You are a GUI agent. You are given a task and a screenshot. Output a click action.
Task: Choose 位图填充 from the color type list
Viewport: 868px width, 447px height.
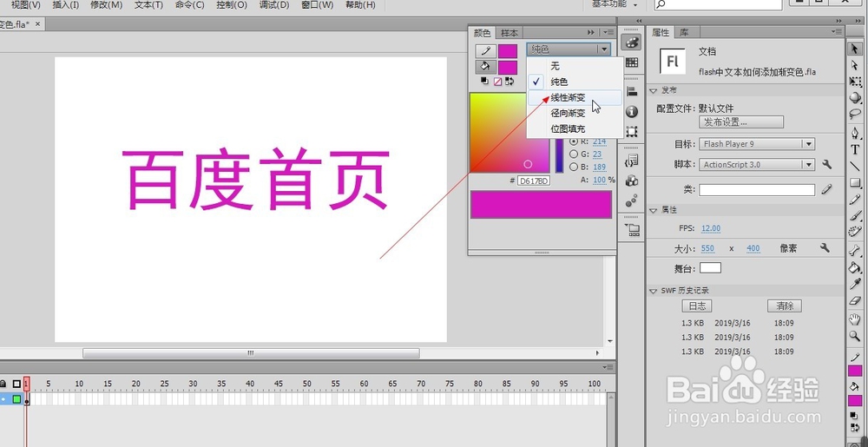pos(575,128)
